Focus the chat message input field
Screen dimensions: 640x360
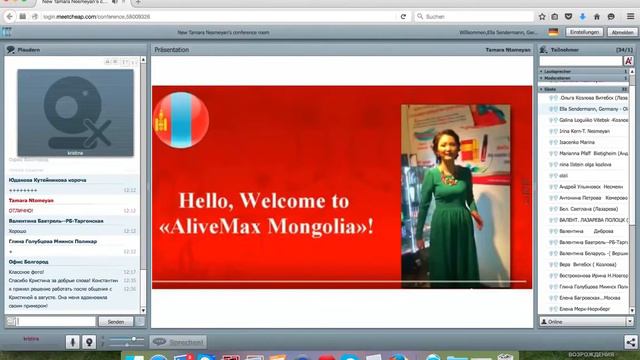point(56,322)
